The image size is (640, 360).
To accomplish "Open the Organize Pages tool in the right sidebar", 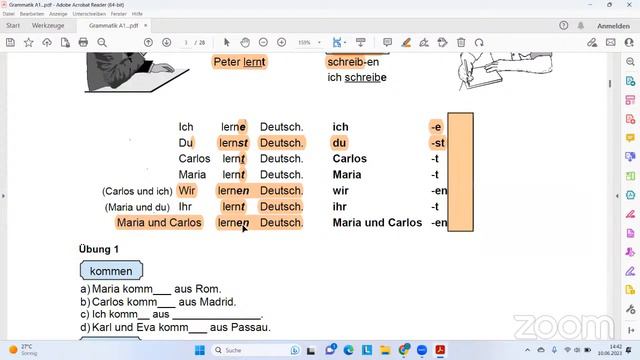I will pos(630,176).
